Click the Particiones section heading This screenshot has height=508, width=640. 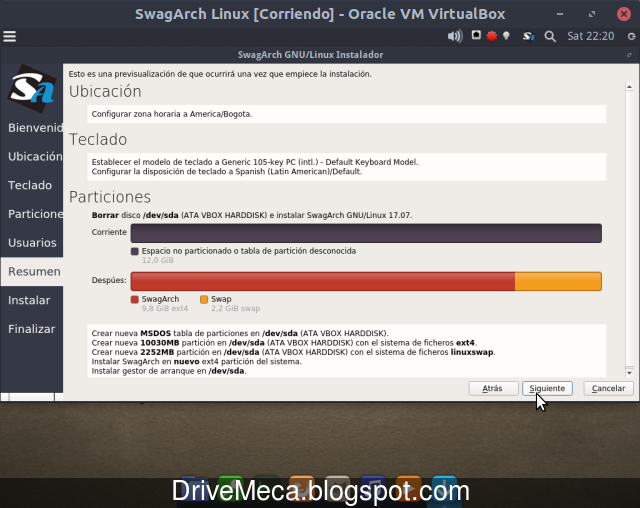point(110,197)
